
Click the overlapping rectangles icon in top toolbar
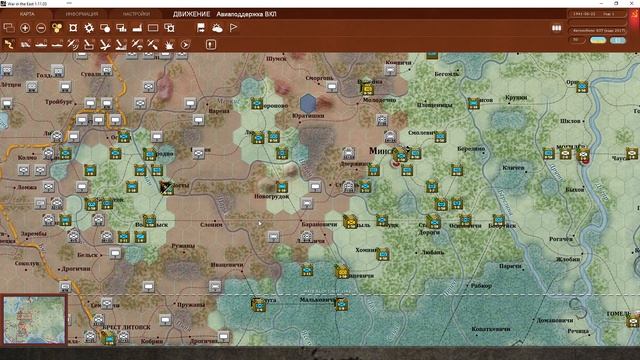click(9, 28)
